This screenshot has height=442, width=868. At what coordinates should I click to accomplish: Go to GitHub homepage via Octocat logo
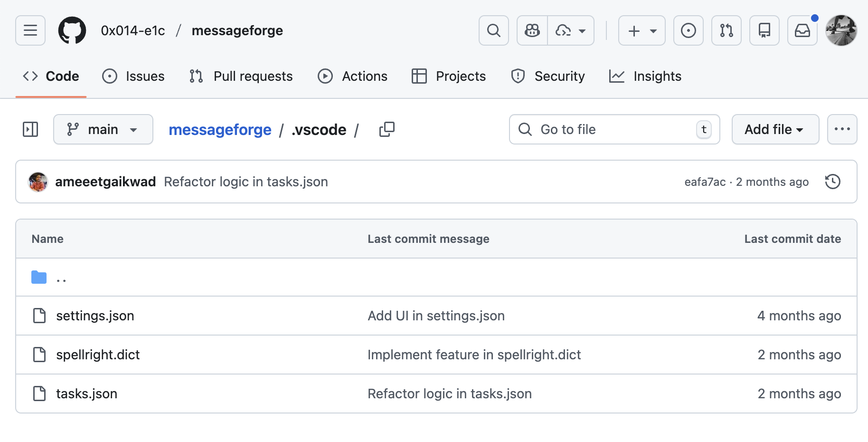(x=72, y=30)
